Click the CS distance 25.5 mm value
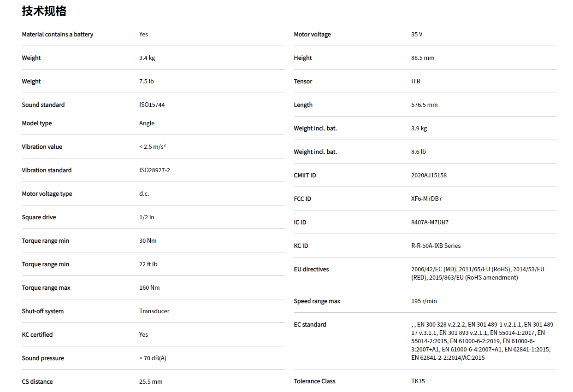This screenshot has width=573, height=392. pos(151,382)
